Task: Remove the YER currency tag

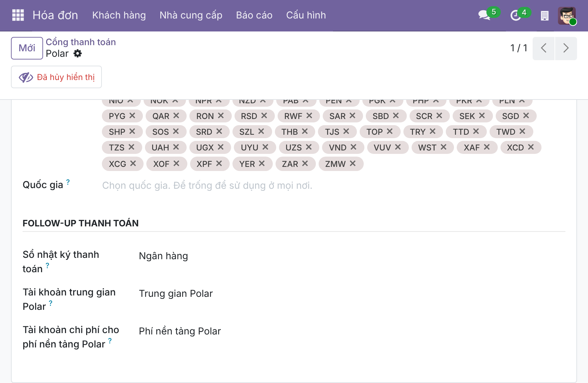Action: tap(262, 163)
